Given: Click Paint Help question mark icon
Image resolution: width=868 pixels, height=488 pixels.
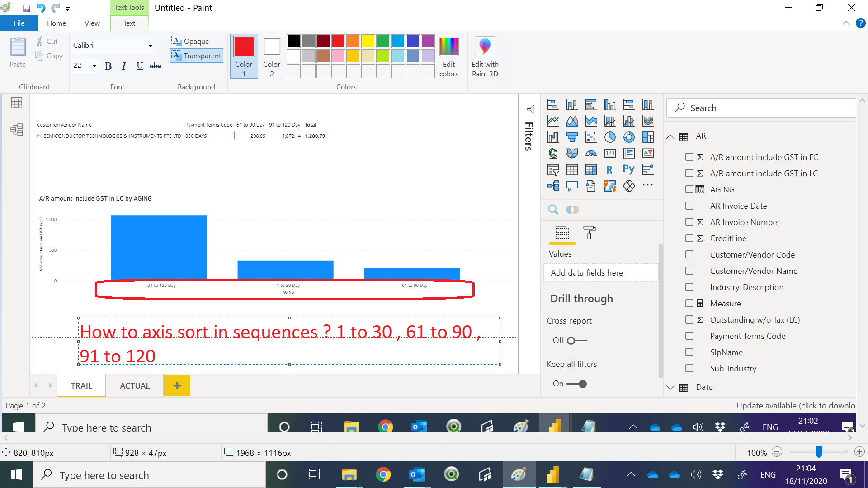Looking at the screenshot, I should pos(861,23).
